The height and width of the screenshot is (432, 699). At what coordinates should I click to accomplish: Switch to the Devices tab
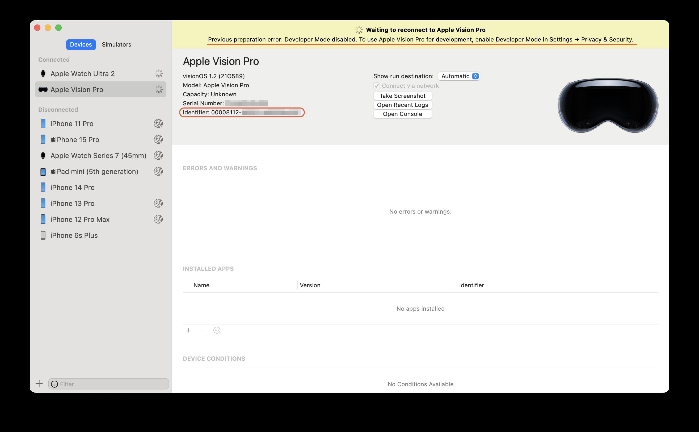tap(81, 44)
